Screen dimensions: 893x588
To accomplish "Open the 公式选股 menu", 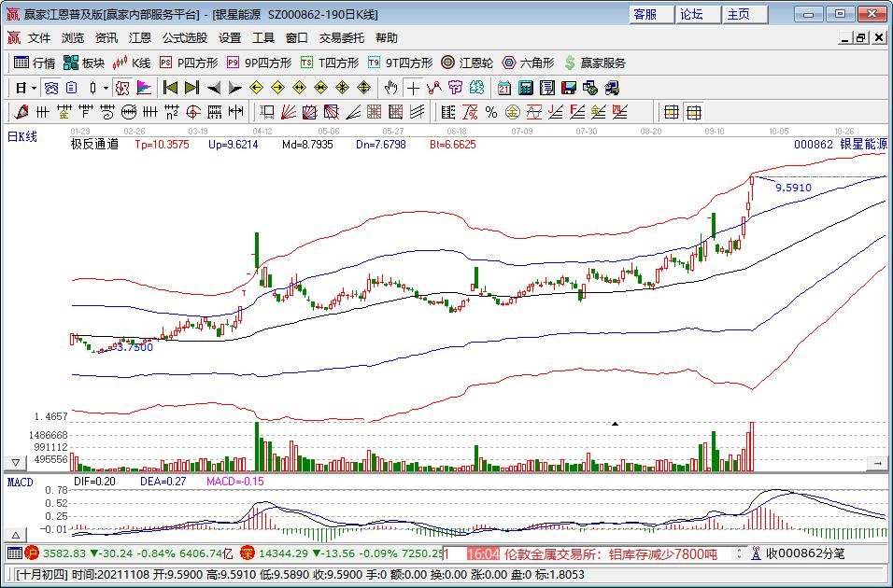I will pyautogui.click(x=185, y=38).
